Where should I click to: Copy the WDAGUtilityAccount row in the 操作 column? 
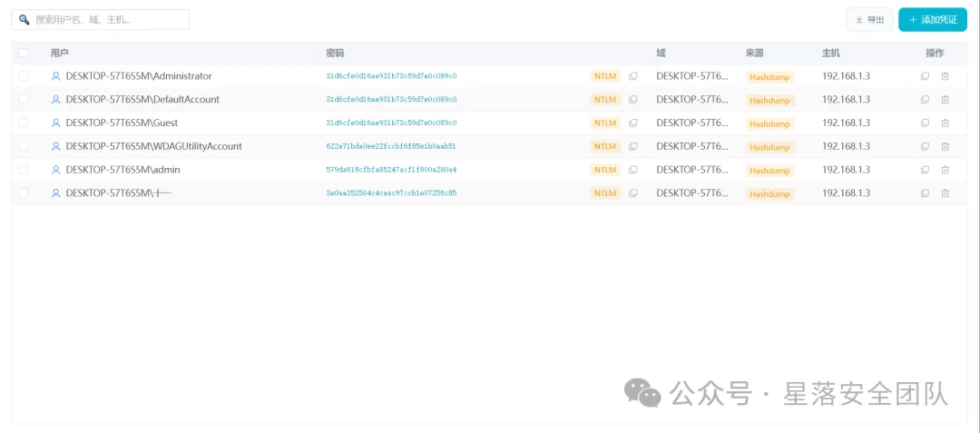click(x=925, y=146)
